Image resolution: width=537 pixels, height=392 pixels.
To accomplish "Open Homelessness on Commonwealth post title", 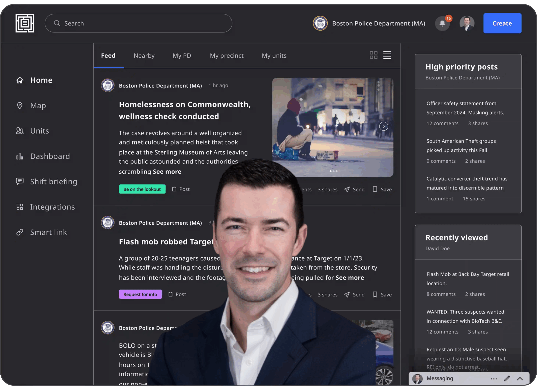I will tap(185, 110).
